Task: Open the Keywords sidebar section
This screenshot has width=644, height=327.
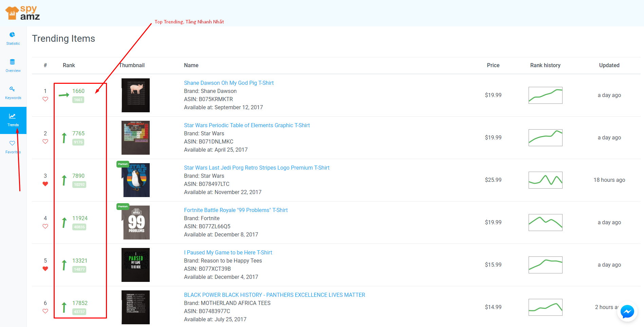Action: point(13,93)
